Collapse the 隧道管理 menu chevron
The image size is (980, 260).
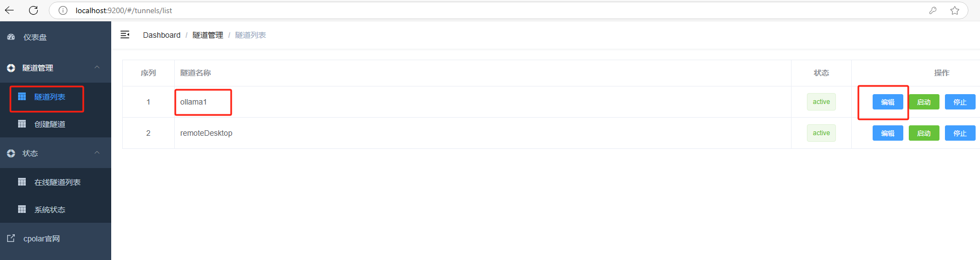click(97, 67)
